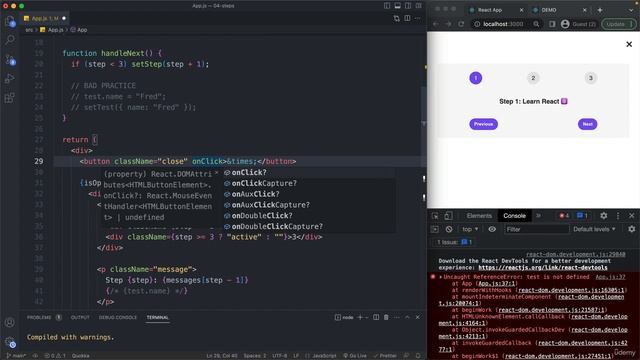Open DevTools settings gear

(x=603, y=216)
